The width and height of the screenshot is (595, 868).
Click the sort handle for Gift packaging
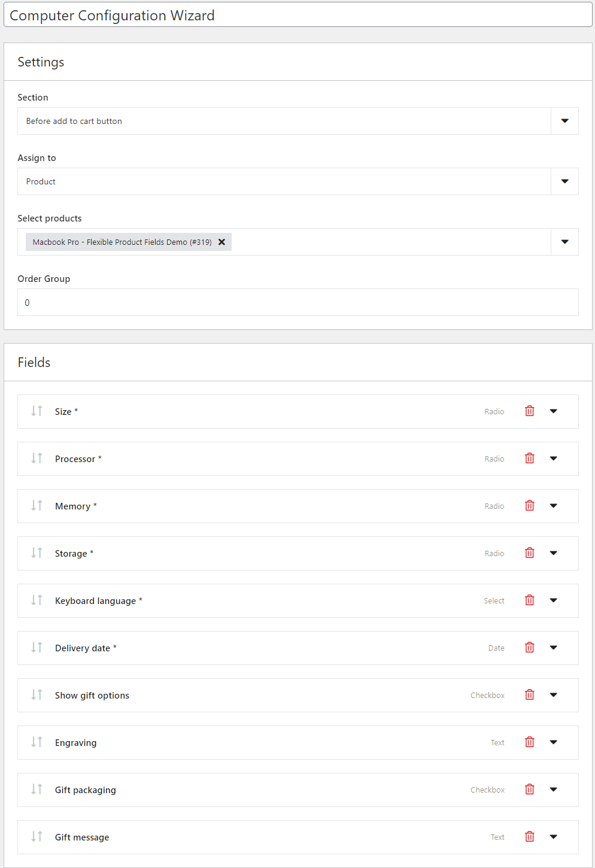[37, 790]
